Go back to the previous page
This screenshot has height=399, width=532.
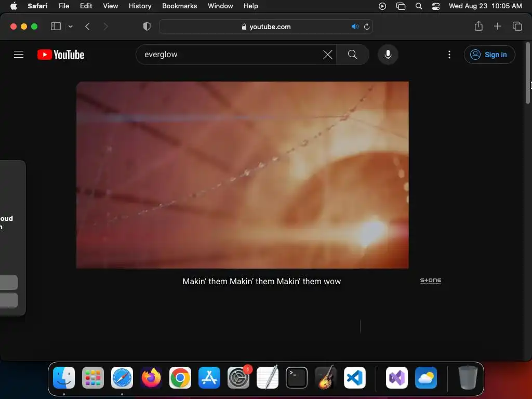87,26
